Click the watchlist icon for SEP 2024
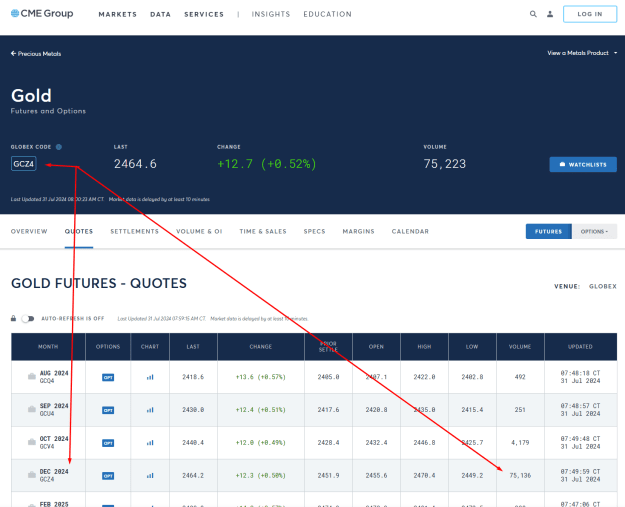Viewport: 625px width, 507px height. 32,409
